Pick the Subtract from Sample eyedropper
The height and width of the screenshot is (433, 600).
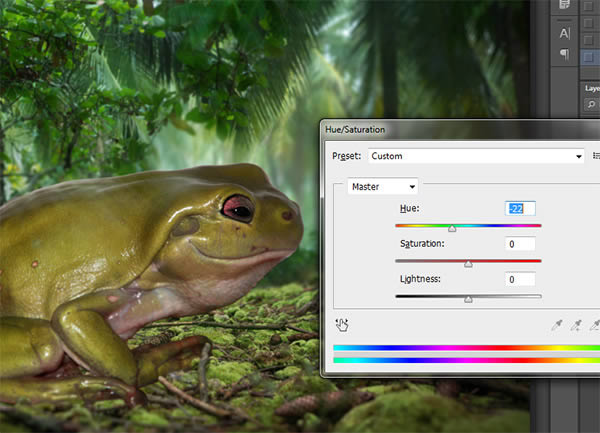point(595,325)
